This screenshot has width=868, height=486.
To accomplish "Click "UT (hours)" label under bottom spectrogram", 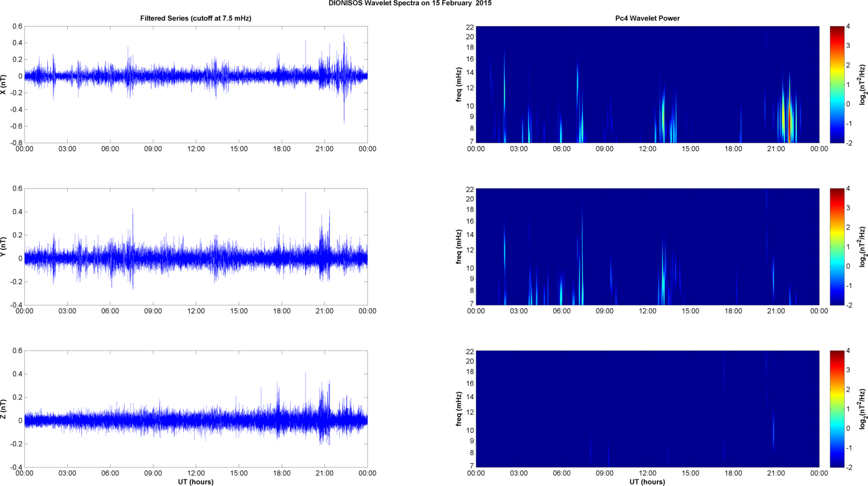I will pyautogui.click(x=647, y=482).
